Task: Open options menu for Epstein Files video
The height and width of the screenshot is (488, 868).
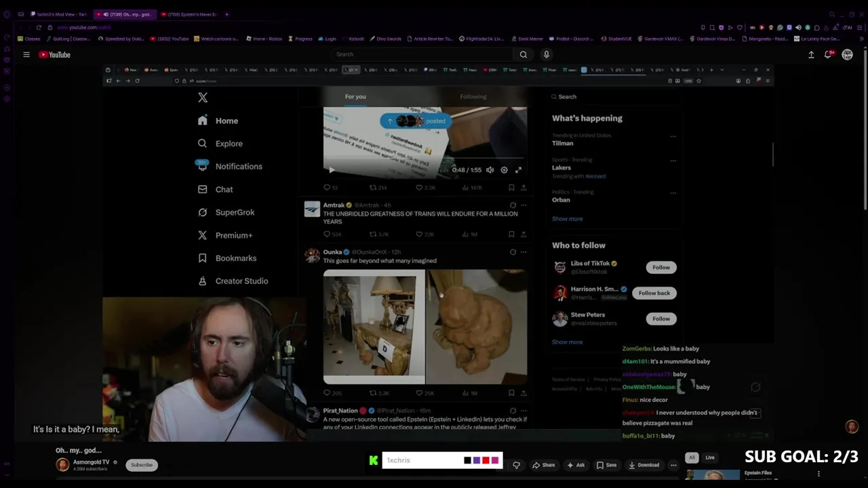Action: point(818,474)
